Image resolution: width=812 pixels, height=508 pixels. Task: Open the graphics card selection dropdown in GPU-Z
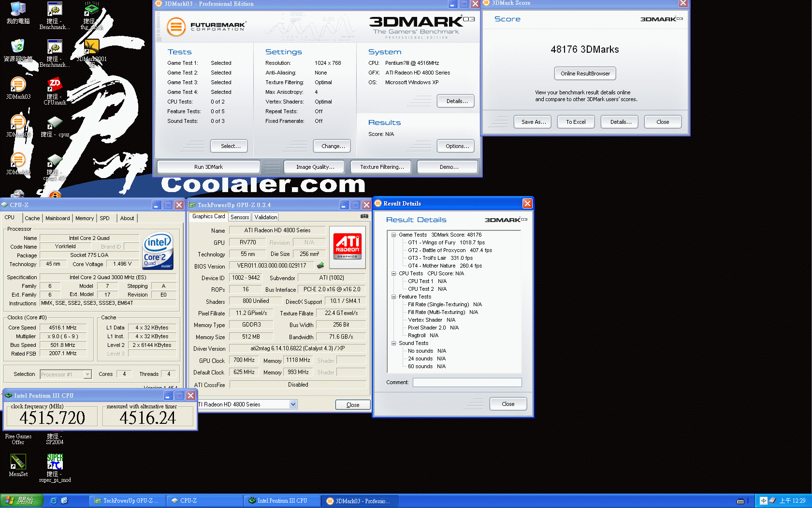293,404
